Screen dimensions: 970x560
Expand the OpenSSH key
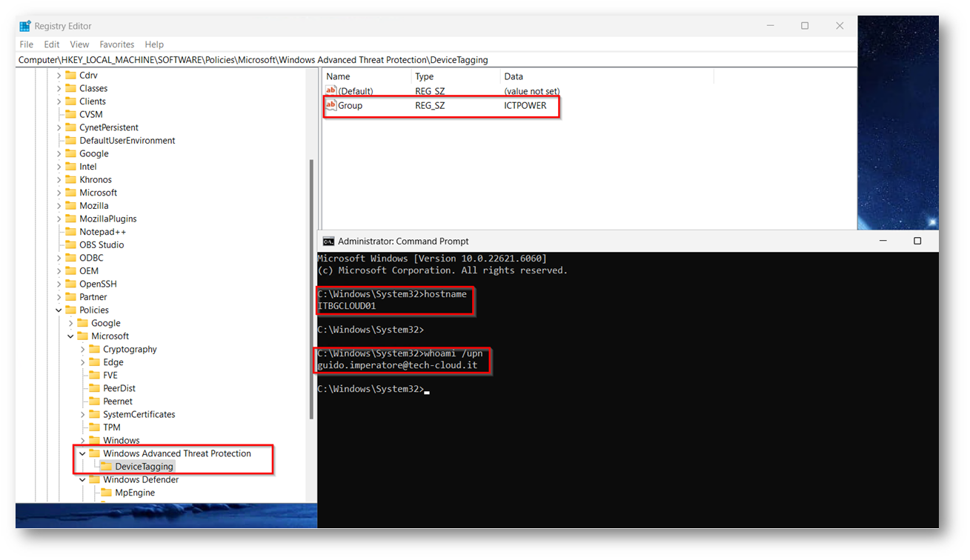(x=59, y=284)
